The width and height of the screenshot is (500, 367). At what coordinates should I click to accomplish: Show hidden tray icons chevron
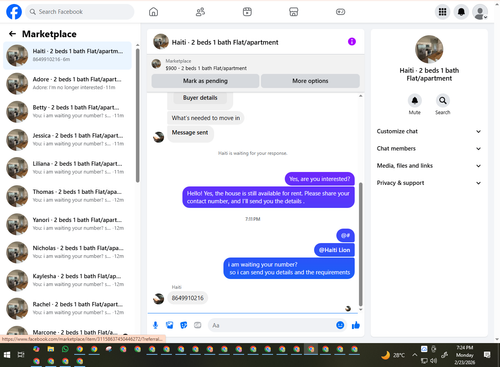[x=414, y=355]
